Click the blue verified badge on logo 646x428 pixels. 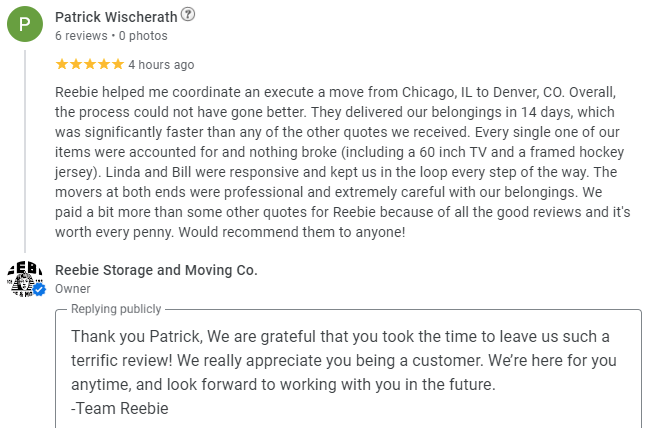[x=39, y=290]
